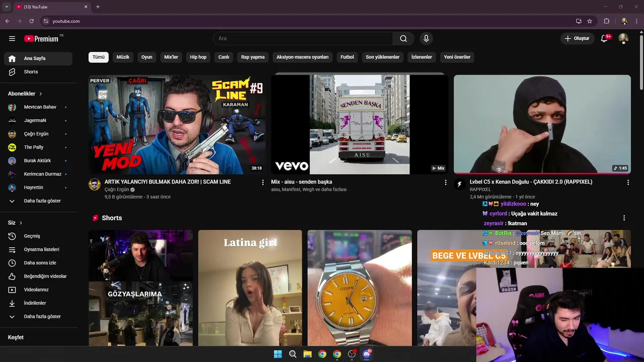Click the search magnifier button
Viewport: 644px width, 362px height.
click(404, 38)
